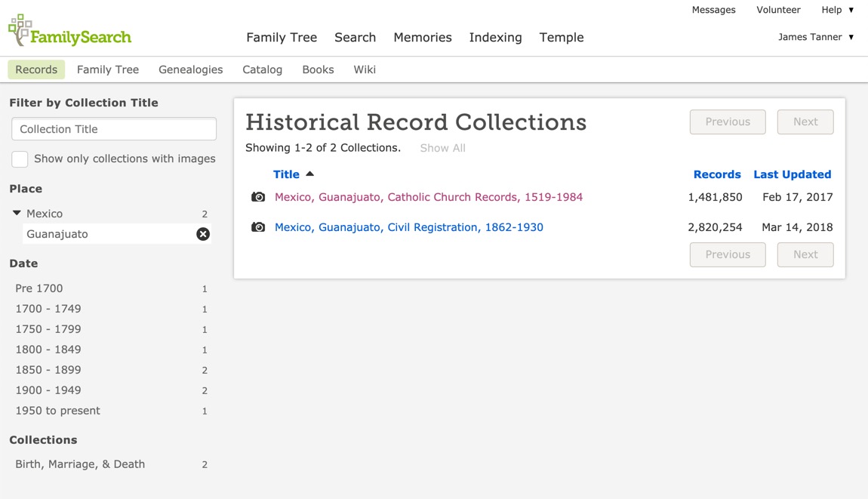
Task: Open Mexico, Guanajuato, Civil Registration collection
Action: click(x=408, y=227)
